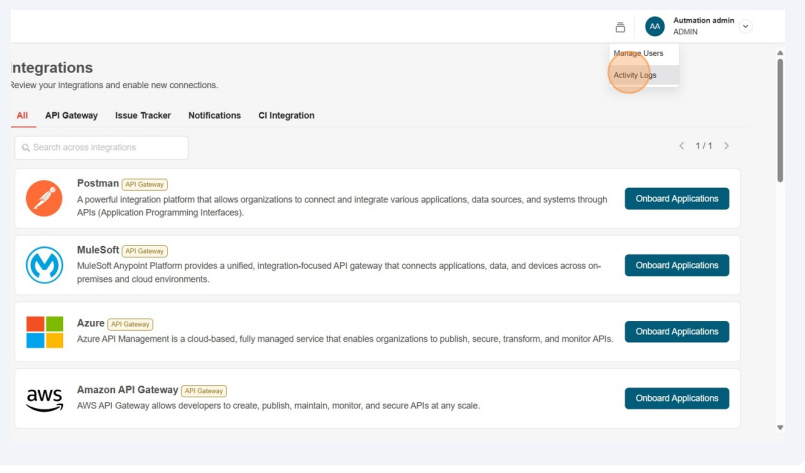This screenshot has width=805, height=473.
Task: Click the scrollbar down arrow
Action: point(780,427)
